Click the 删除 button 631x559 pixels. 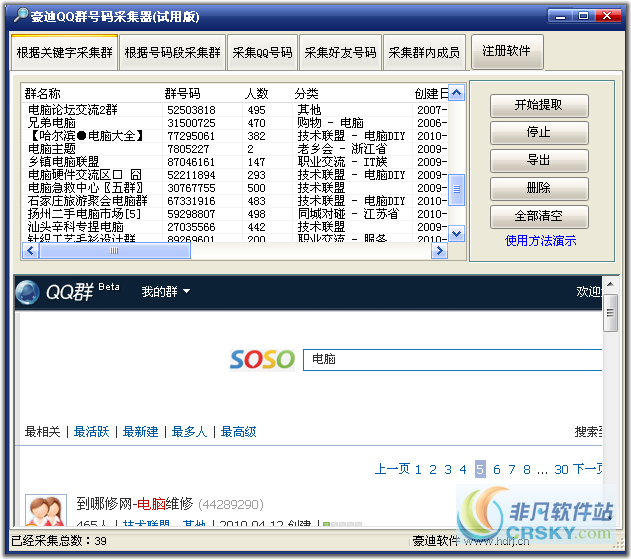(x=539, y=188)
